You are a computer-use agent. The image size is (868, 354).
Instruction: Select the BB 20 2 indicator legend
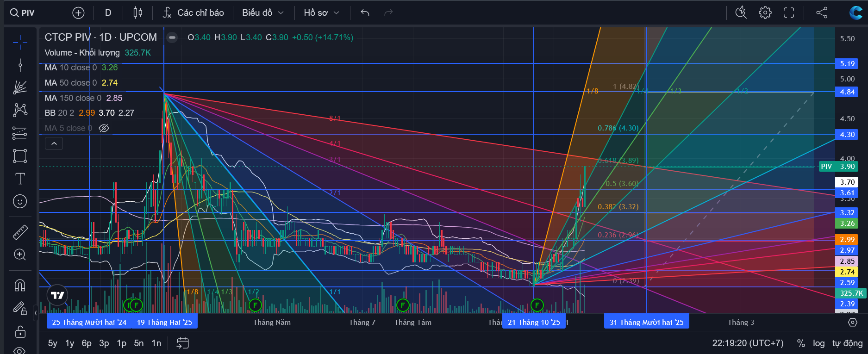coord(89,113)
